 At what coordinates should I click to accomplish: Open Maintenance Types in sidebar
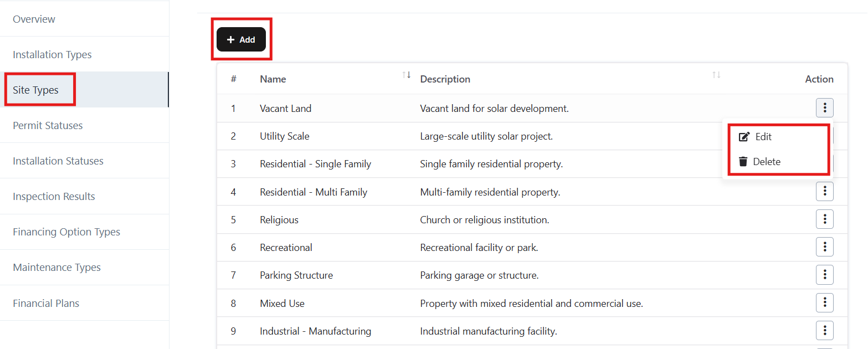pos(57,268)
